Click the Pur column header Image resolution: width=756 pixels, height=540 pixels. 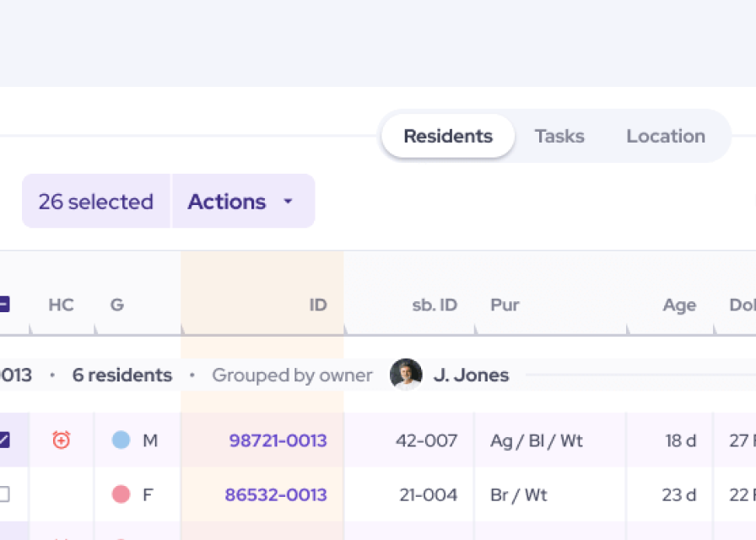pos(505,305)
